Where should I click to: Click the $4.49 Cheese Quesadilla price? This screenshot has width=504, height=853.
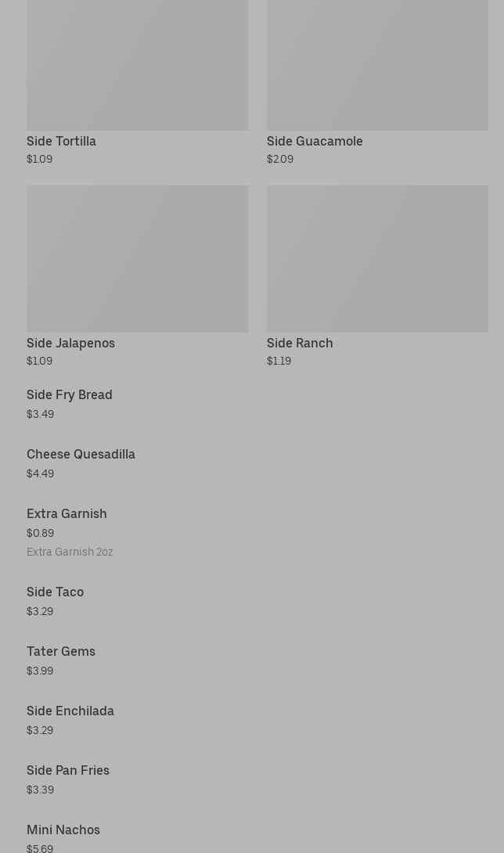(x=40, y=473)
